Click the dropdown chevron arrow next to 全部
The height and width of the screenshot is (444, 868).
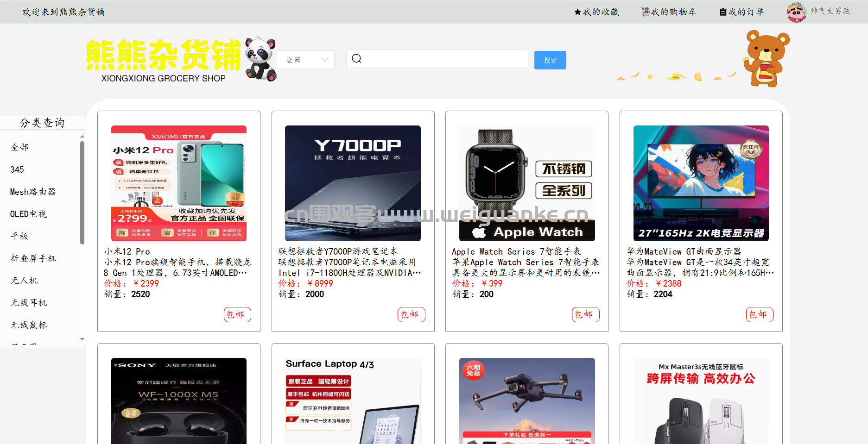click(325, 60)
